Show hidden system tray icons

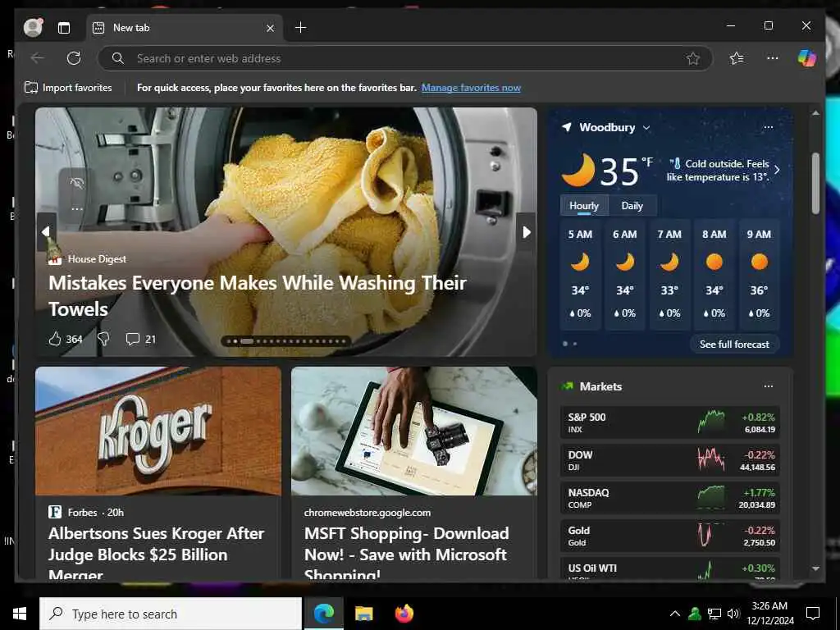(x=675, y=614)
